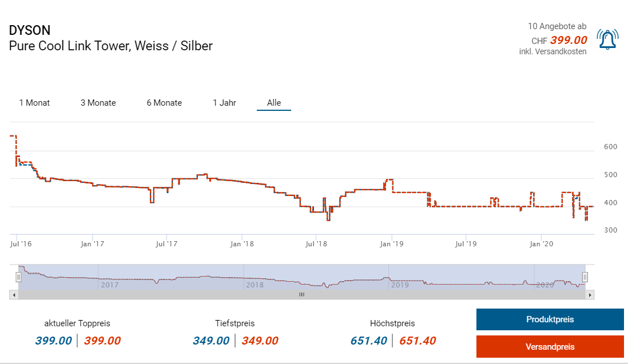Choose the 1 Jahr time range

pos(224,103)
